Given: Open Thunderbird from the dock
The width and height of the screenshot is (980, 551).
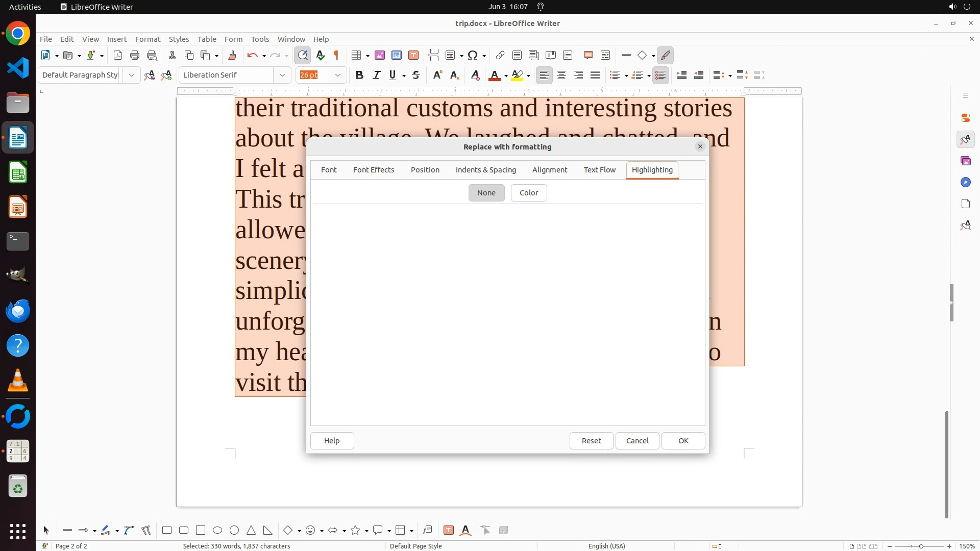Looking at the screenshot, I should click(18, 311).
